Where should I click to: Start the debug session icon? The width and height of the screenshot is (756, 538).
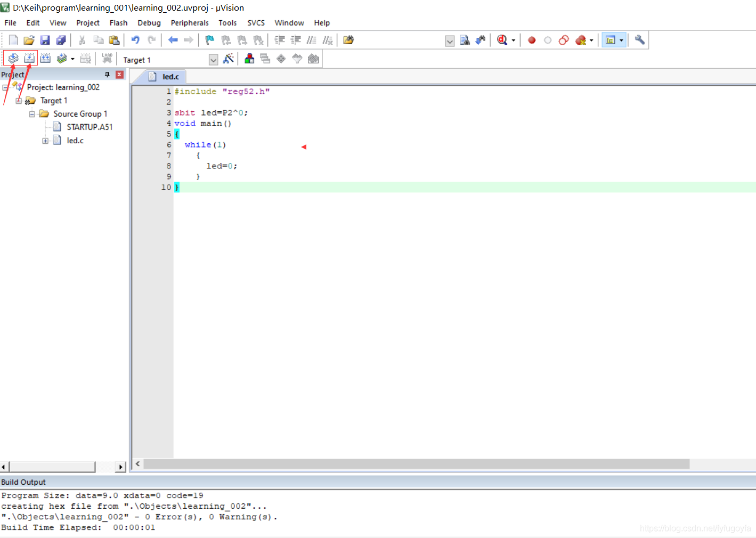coord(502,40)
